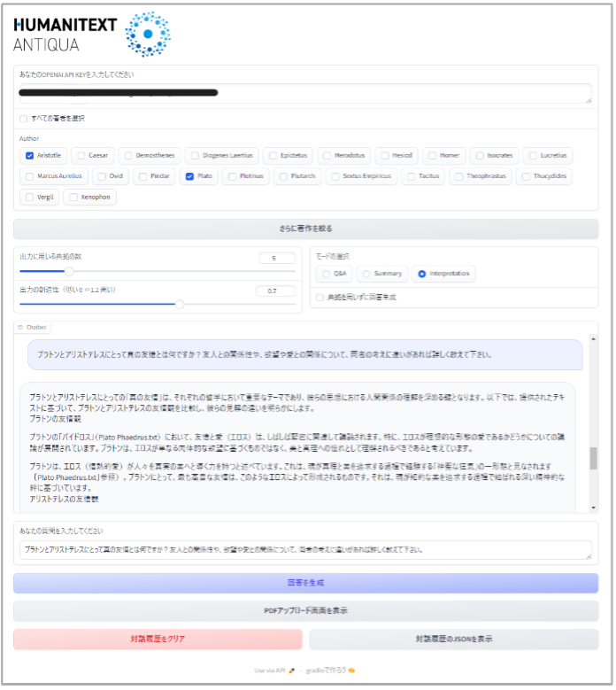
Task: Click the creativity value field showing 0.7
Action: pyautogui.click(x=275, y=291)
